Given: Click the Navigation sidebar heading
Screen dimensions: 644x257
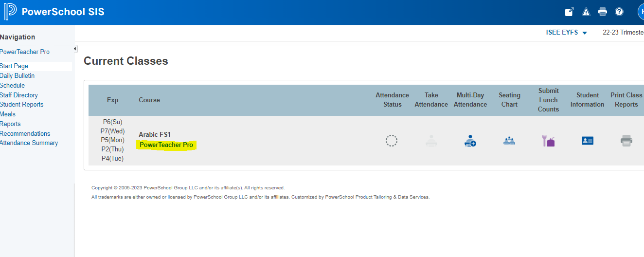Looking at the screenshot, I should coord(18,37).
